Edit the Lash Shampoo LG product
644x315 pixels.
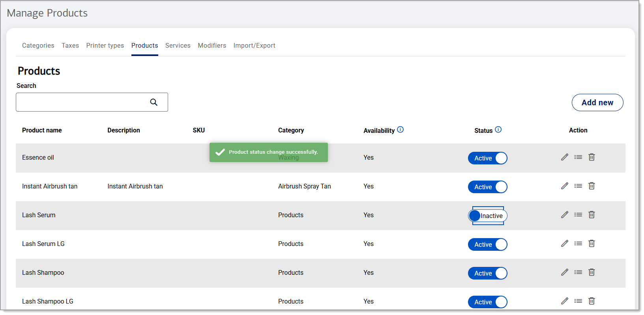[x=565, y=301]
